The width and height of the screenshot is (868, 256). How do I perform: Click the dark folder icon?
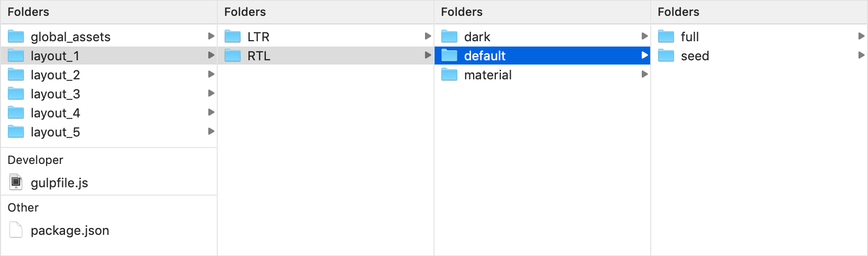(449, 36)
